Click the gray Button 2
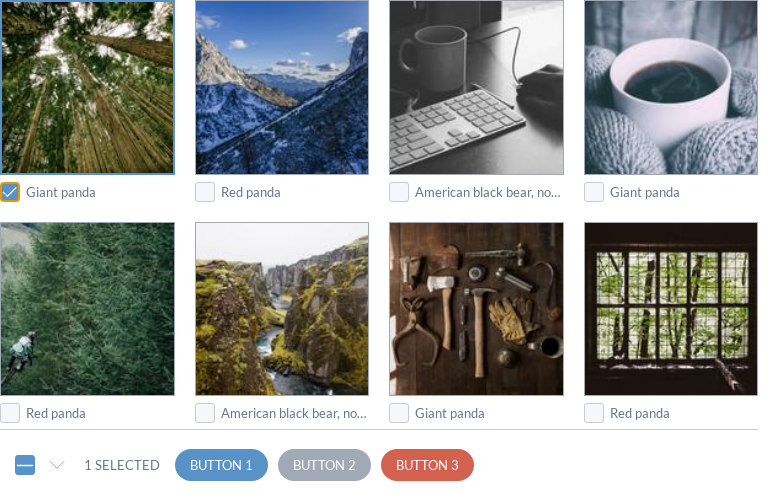This screenshot has width=768, height=500. pyautogui.click(x=324, y=465)
